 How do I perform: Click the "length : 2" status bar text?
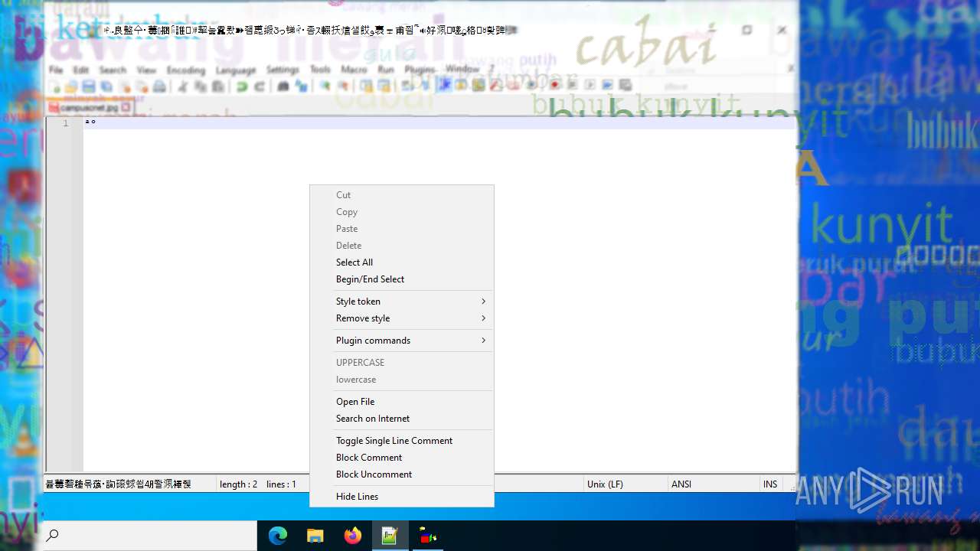tap(238, 484)
